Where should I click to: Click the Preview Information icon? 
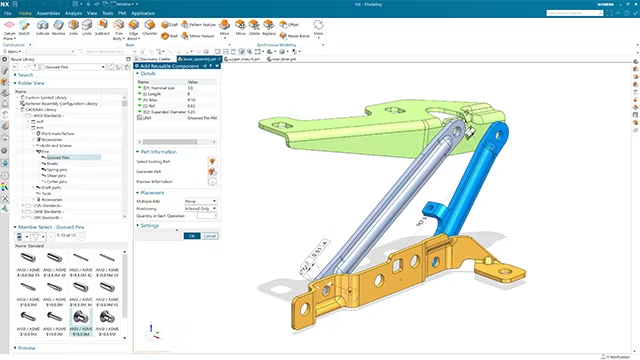(212, 182)
